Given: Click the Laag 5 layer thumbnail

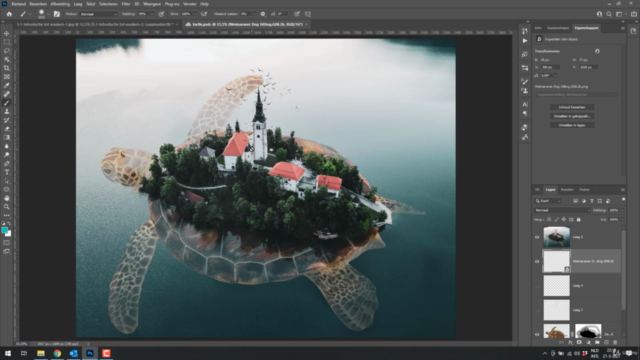Looking at the screenshot, I should pyautogui.click(x=556, y=237).
